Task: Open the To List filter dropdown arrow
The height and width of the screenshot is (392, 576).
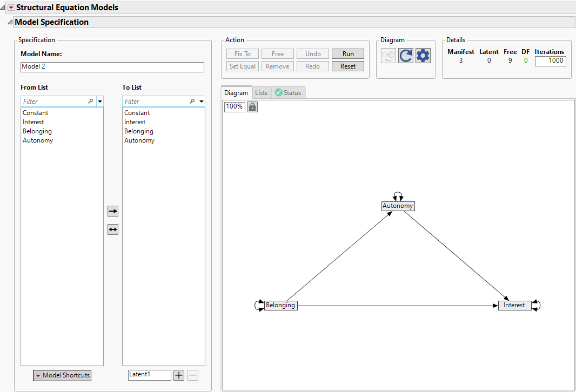Action: [x=202, y=101]
